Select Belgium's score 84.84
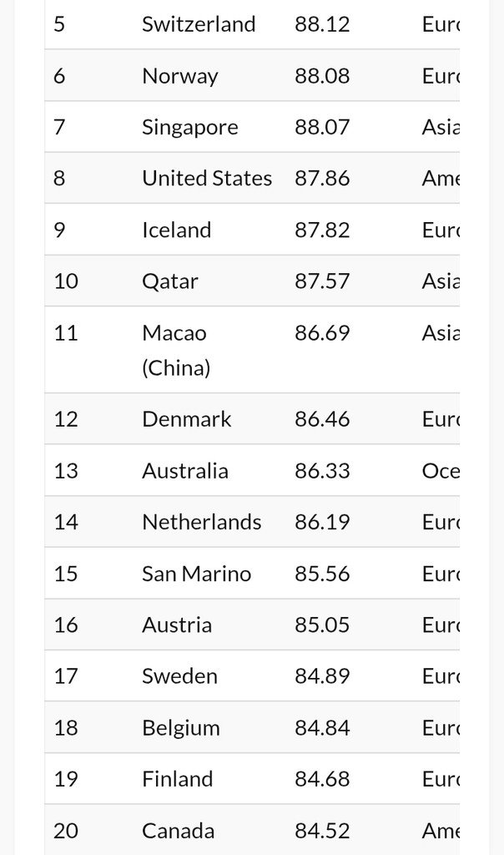The height and width of the screenshot is (855, 504). [x=322, y=728]
